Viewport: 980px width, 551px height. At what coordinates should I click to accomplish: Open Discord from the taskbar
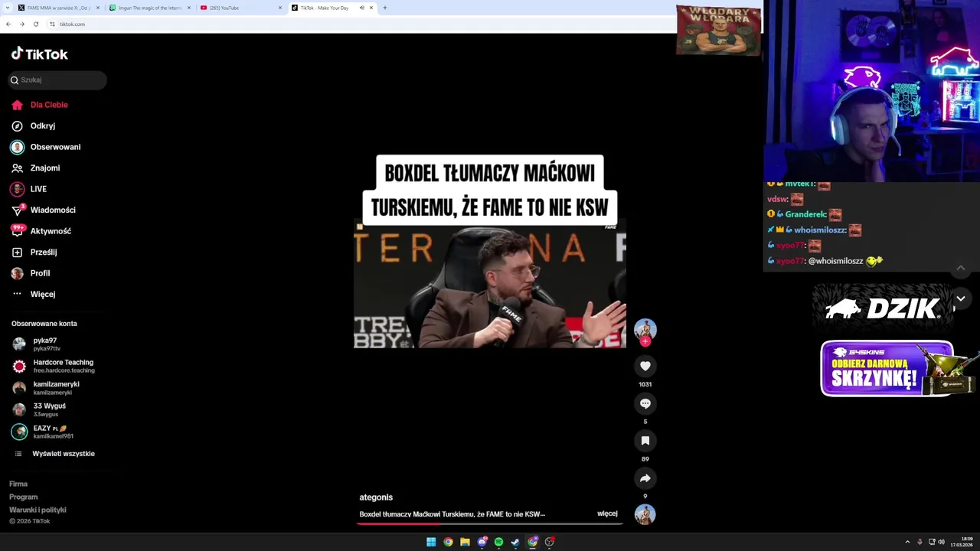tap(482, 542)
